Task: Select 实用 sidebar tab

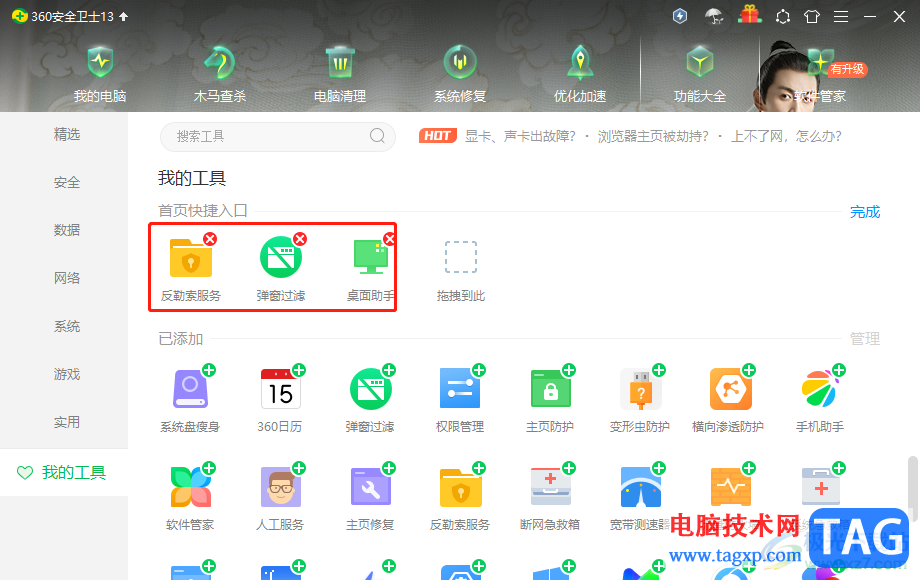Action: (x=67, y=422)
